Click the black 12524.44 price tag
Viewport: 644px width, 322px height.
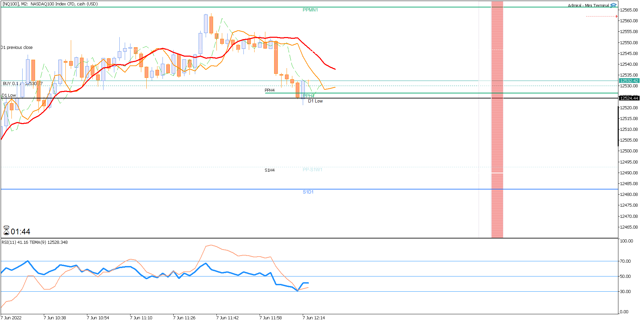coord(629,98)
